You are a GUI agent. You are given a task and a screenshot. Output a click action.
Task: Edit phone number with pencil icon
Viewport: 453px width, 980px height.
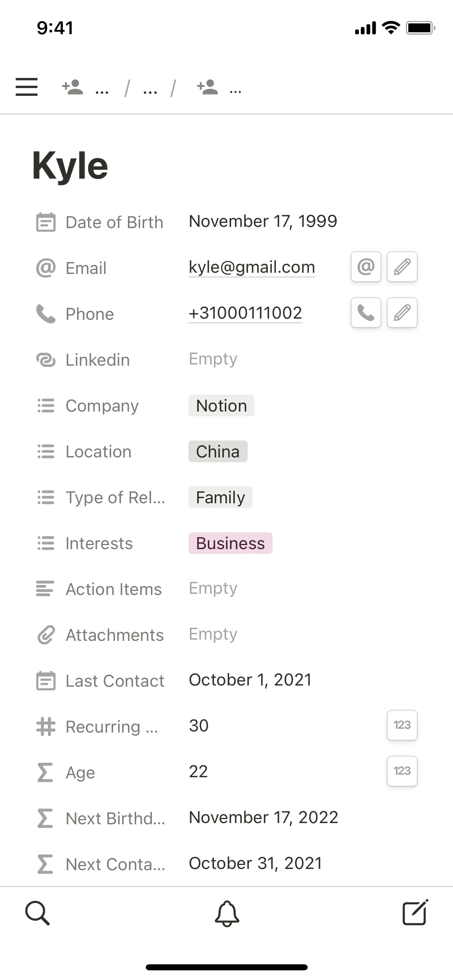click(x=402, y=313)
